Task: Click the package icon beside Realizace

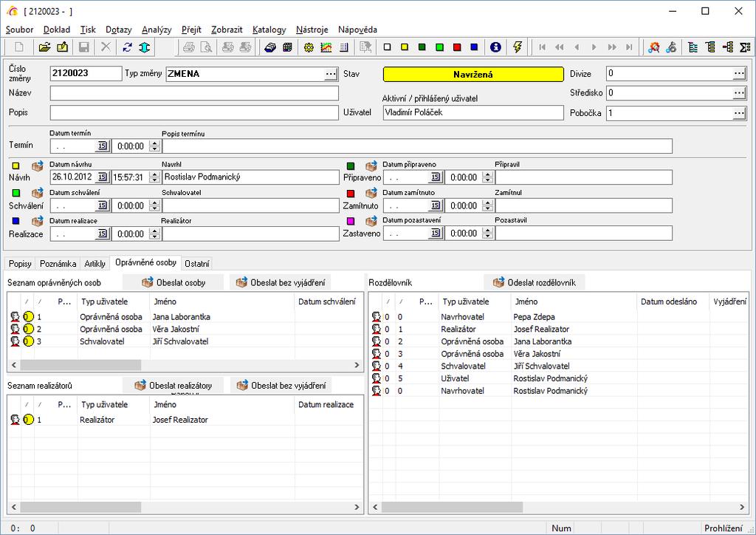Action: (37, 221)
